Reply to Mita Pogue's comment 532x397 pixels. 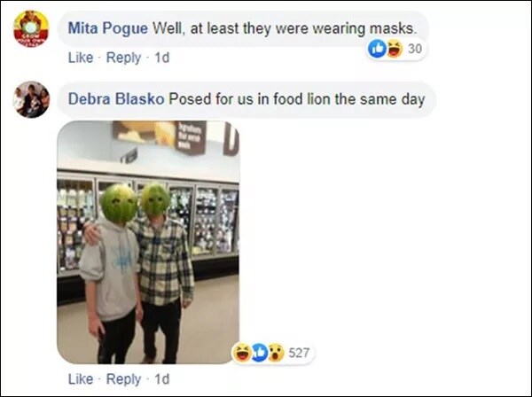123,58
